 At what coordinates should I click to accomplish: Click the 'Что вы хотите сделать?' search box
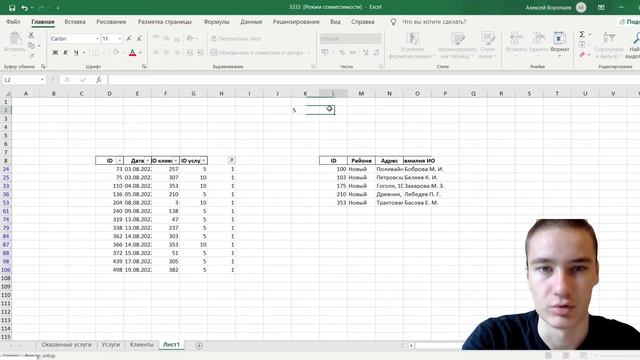[434, 22]
